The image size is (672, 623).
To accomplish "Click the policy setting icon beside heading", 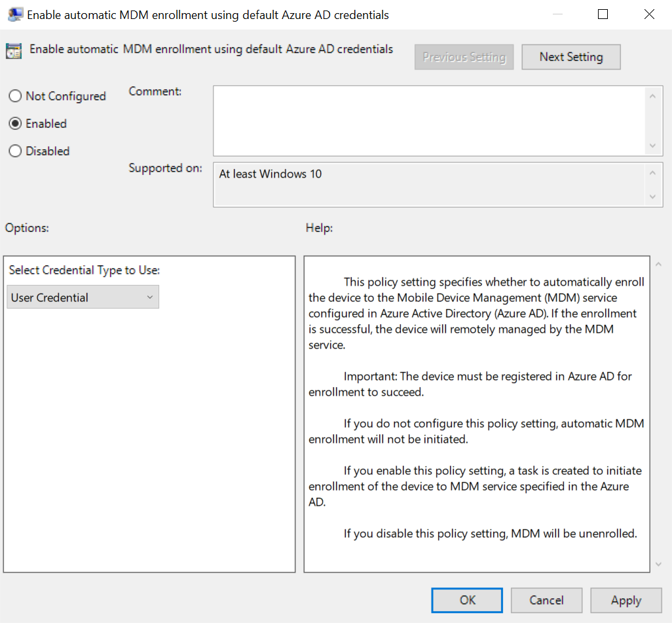I will (14, 51).
